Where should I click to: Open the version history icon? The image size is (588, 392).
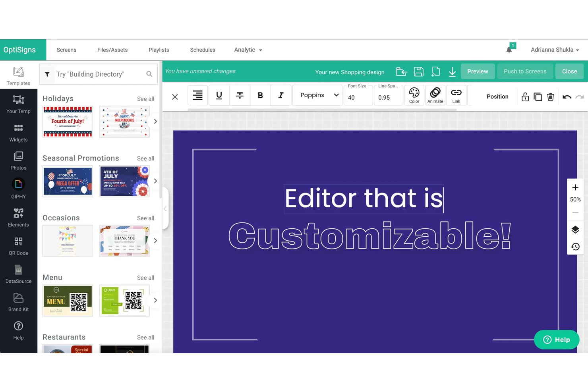coord(575,247)
